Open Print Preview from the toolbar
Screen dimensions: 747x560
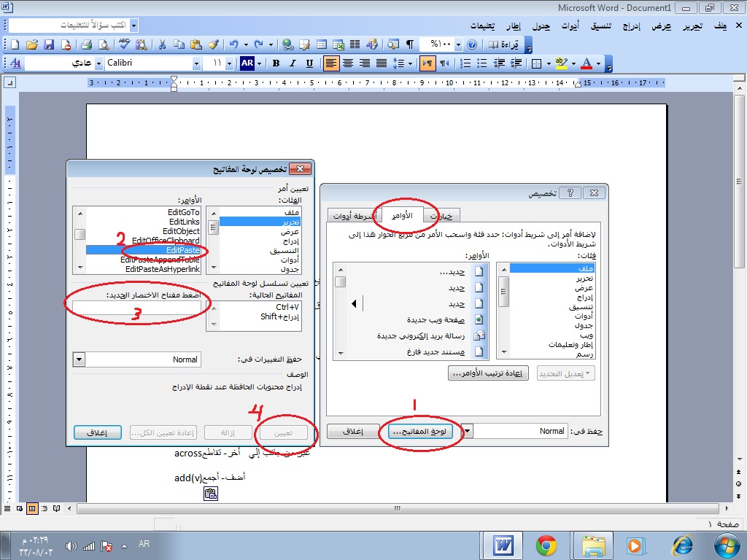tap(103, 44)
